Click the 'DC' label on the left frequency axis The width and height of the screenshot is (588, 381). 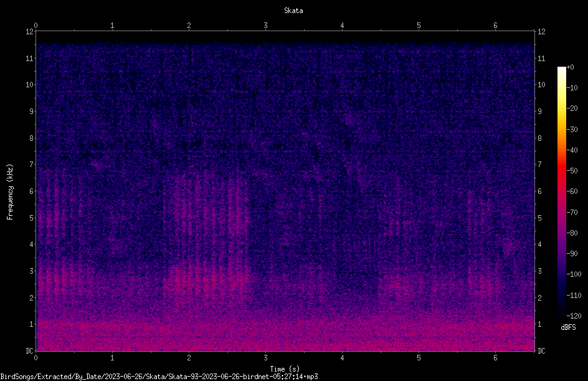point(29,351)
